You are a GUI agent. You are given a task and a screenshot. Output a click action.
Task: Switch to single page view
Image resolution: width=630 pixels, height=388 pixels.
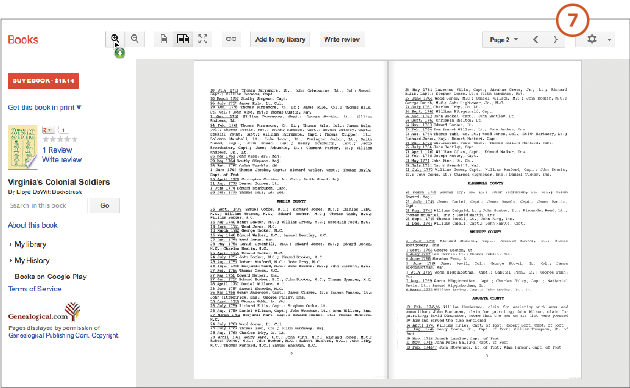pyautogui.click(x=164, y=39)
